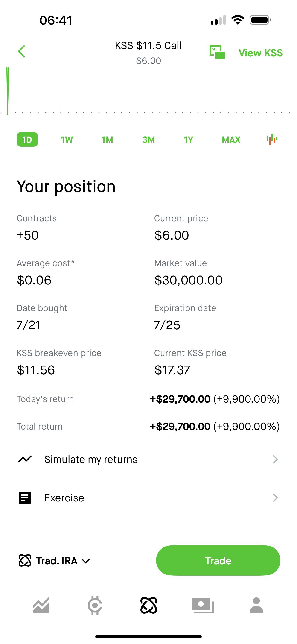Open the Trad. IRA account dropdown
297x644 pixels.
coord(54,561)
